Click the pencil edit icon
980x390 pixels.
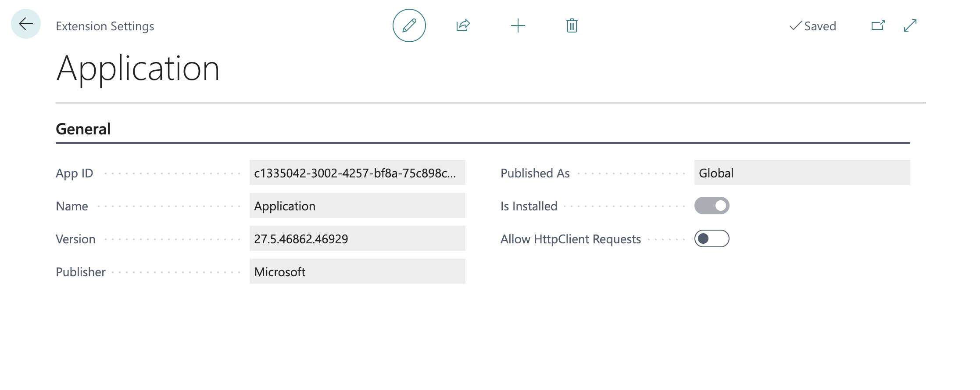tap(409, 25)
